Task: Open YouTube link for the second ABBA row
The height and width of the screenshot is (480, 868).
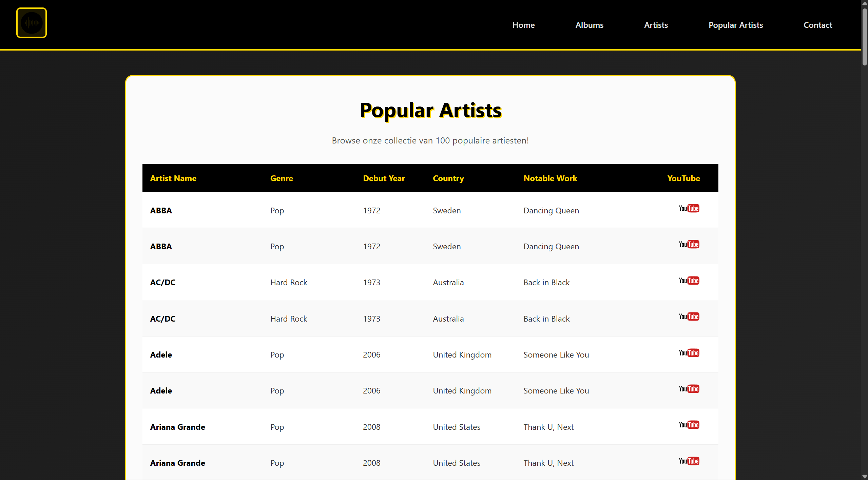Action: pos(689,244)
